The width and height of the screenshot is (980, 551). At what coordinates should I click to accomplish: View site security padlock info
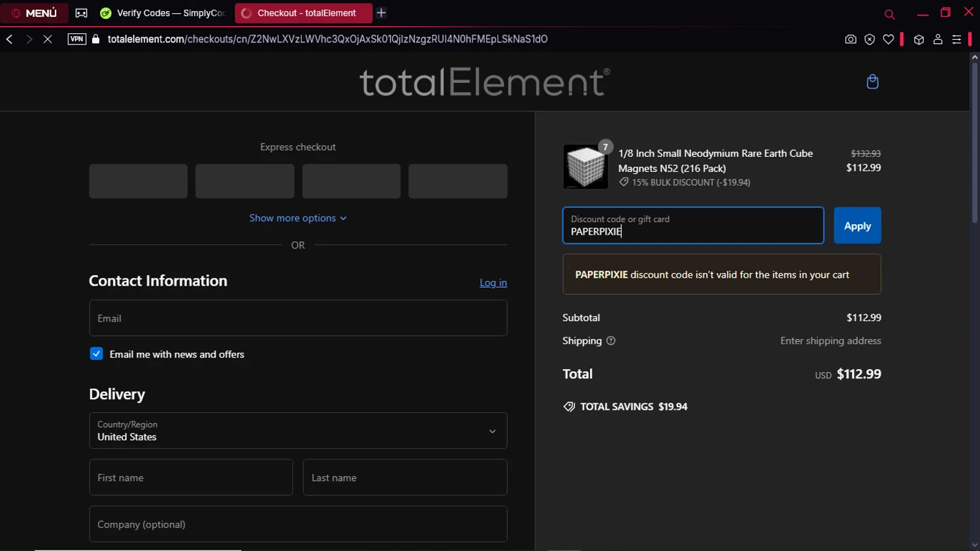pyautogui.click(x=96, y=39)
